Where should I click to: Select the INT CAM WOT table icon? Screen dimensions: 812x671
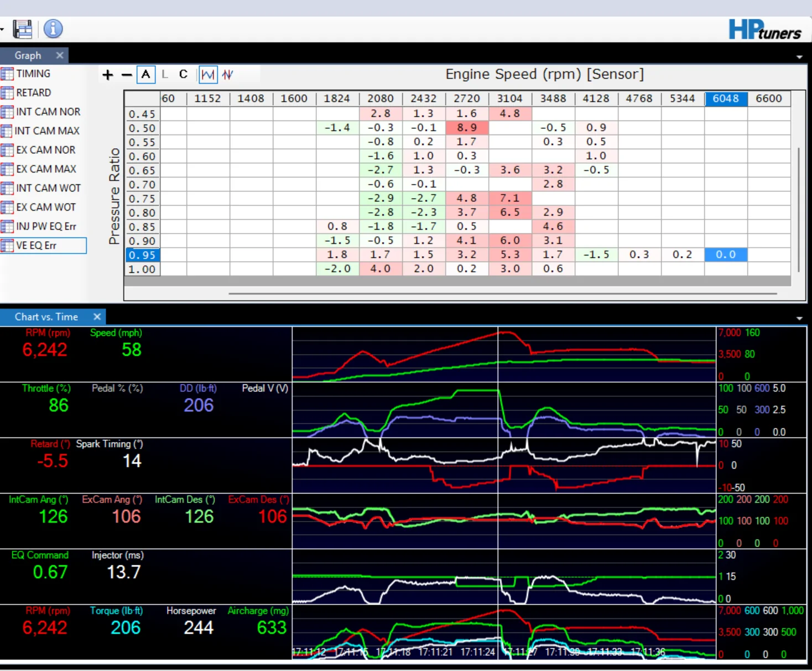(x=7, y=188)
